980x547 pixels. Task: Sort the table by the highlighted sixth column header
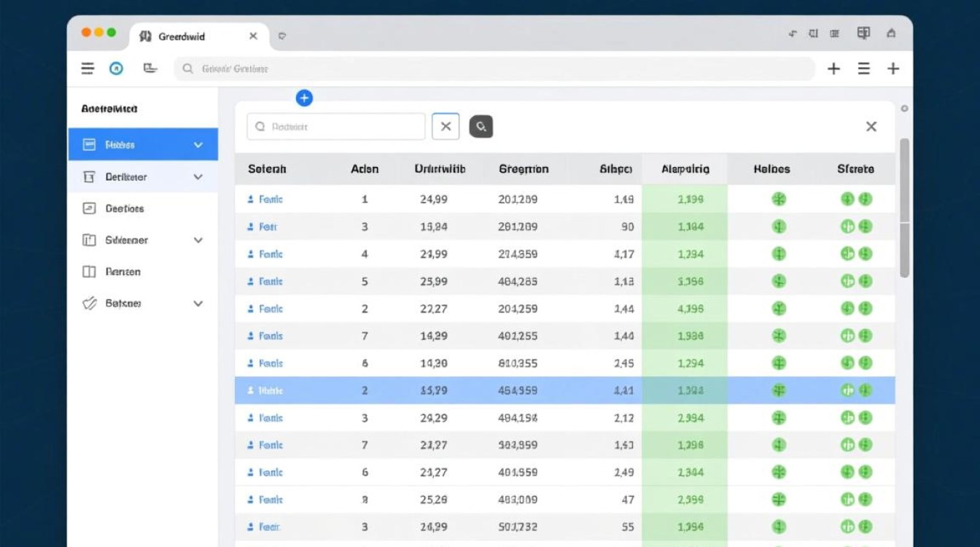tap(684, 168)
